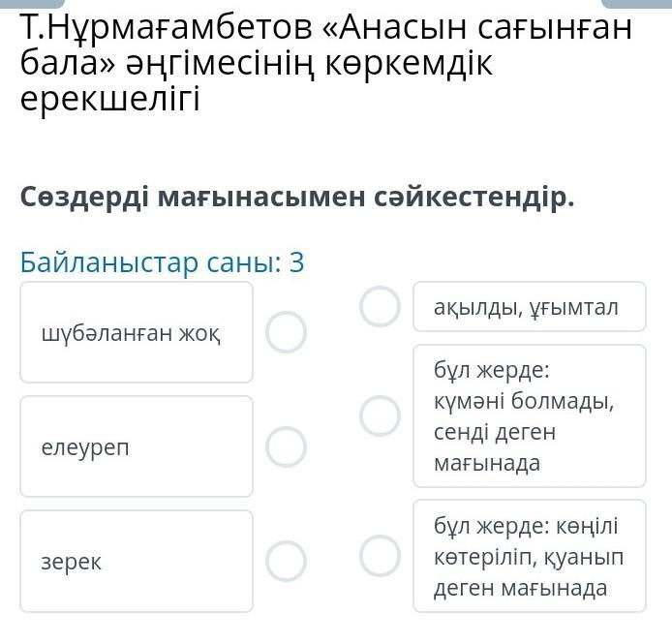Viewport: 672px width, 644px height.
Task: Click the шүбәланған жоқ word card
Action: point(137,332)
